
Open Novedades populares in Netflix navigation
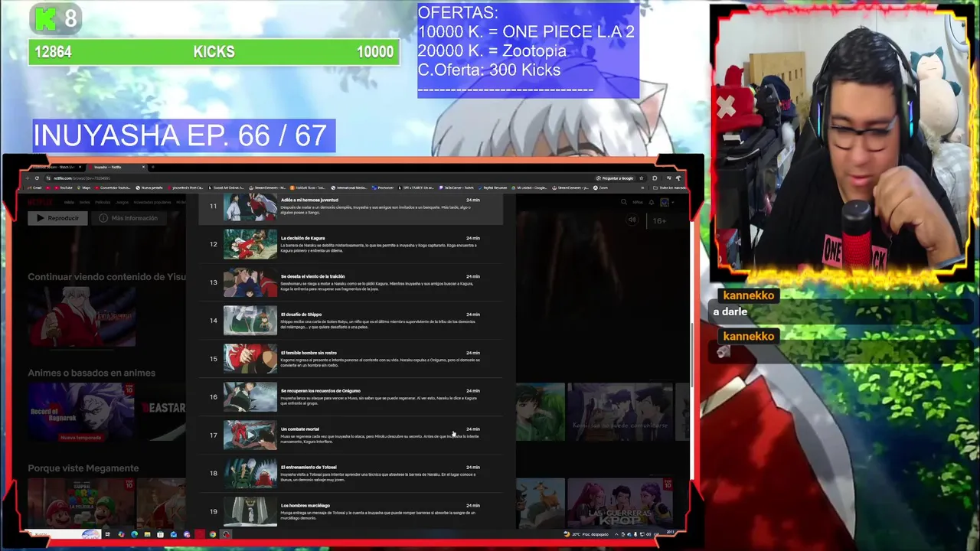tap(152, 202)
